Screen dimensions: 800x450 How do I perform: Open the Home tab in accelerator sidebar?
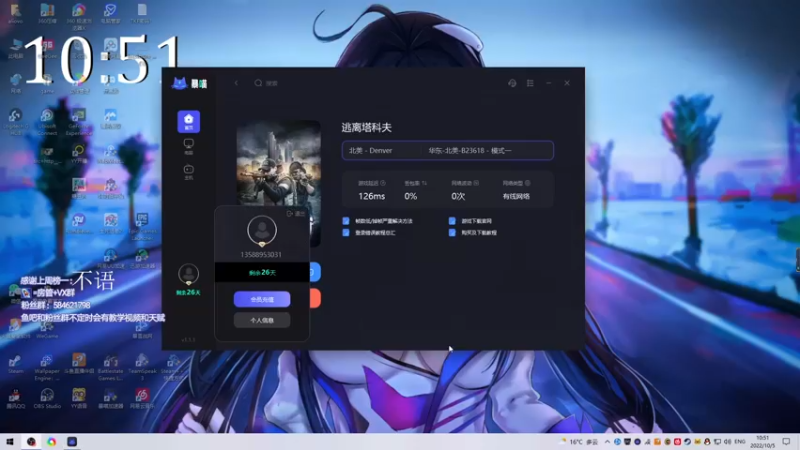tap(188, 121)
